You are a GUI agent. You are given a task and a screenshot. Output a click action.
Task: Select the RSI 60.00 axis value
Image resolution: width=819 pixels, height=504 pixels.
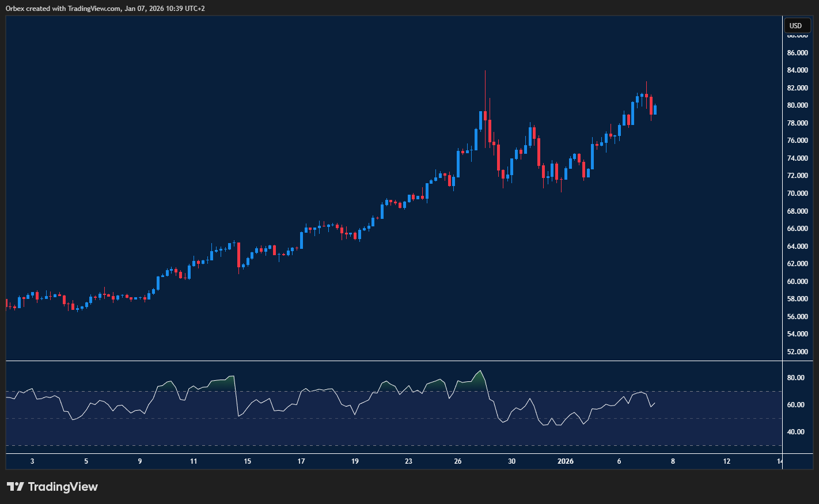pyautogui.click(x=796, y=405)
